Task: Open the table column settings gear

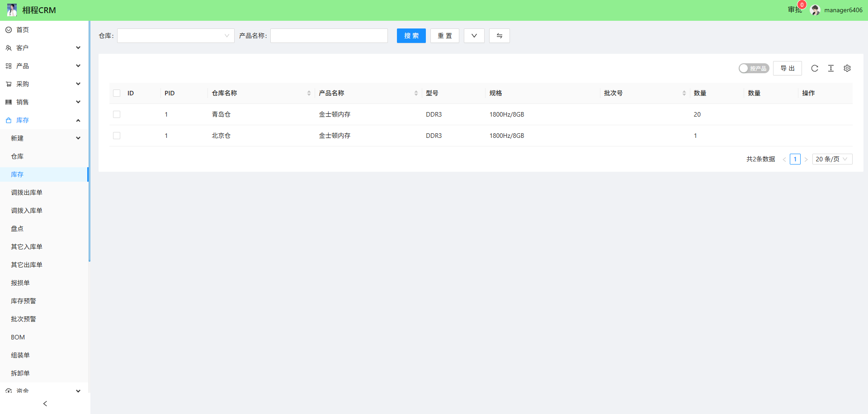Action: 847,68
